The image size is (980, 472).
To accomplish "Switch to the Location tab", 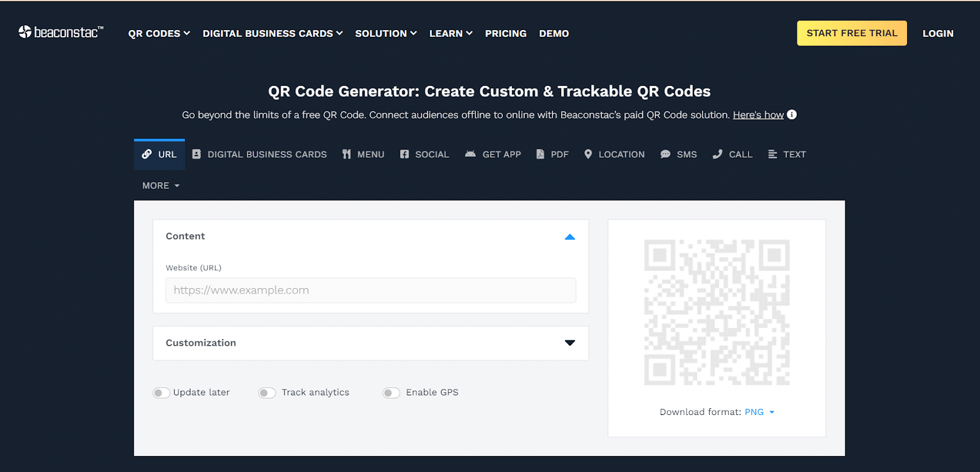I will pyautogui.click(x=614, y=154).
